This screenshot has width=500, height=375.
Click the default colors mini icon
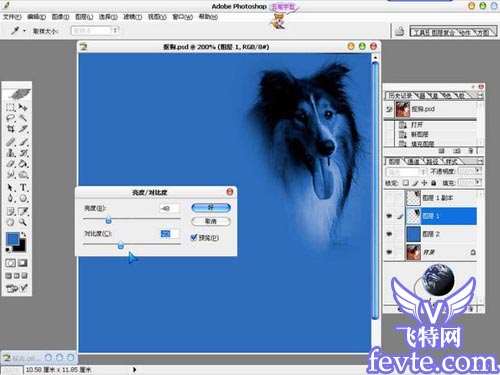pyautogui.click(x=8, y=249)
